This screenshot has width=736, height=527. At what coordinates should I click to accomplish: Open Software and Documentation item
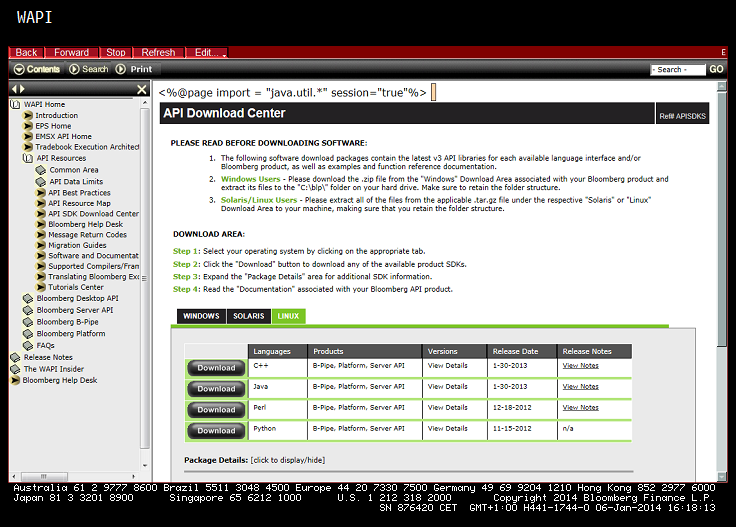[x=93, y=256]
